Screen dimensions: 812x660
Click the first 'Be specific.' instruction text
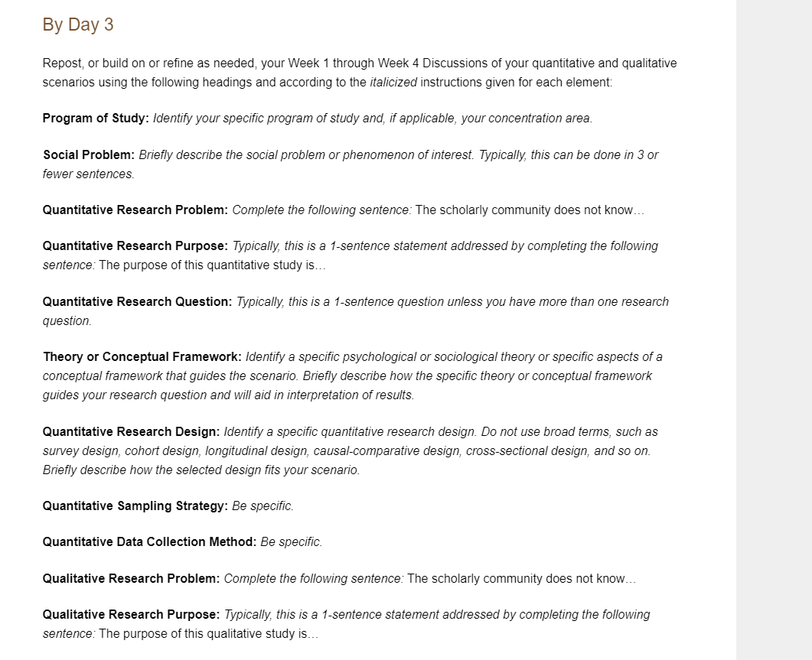point(263,506)
